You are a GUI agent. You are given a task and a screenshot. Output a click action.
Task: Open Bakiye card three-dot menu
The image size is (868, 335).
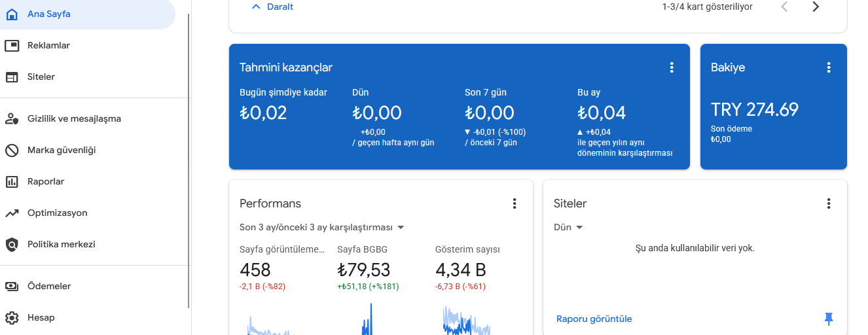pos(829,67)
